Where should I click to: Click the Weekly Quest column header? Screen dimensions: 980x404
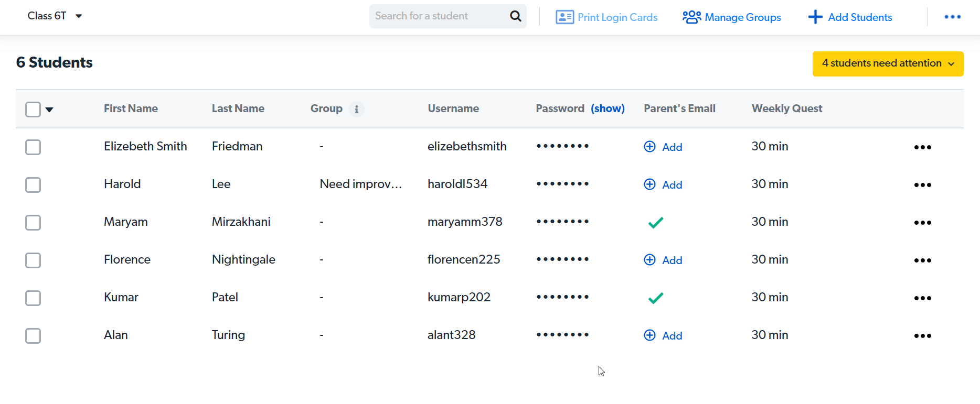click(x=786, y=108)
